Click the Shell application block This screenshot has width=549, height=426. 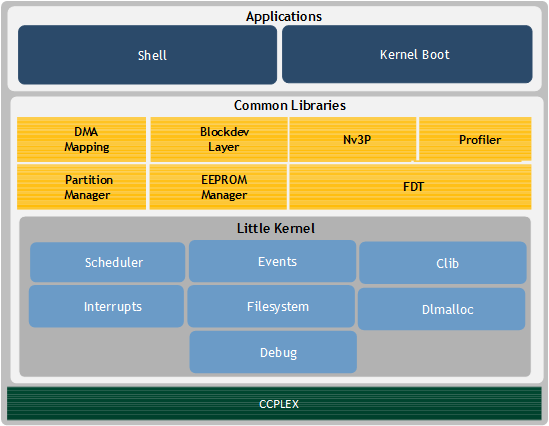(147, 55)
